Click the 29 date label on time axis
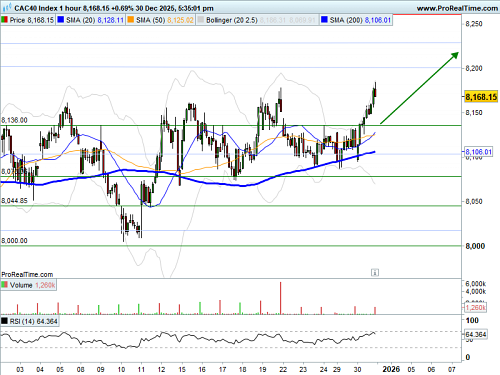The width and height of the screenshot is (500, 375). tap(337, 369)
